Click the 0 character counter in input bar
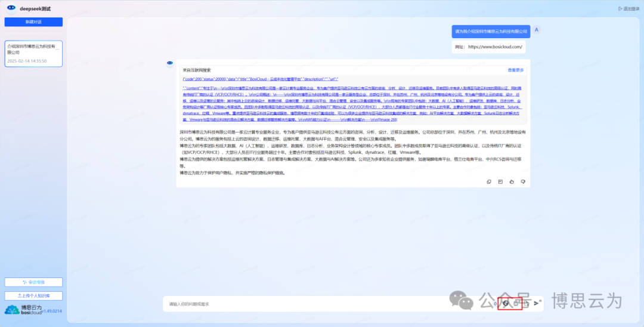 tap(496, 304)
